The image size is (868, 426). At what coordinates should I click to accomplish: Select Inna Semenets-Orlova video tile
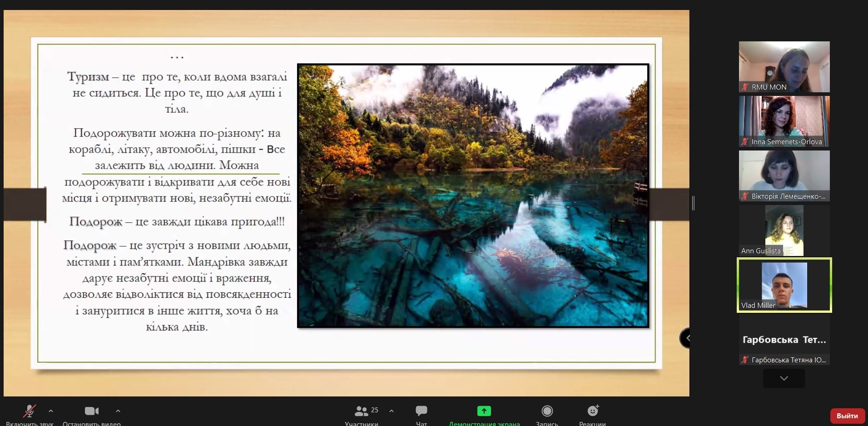(784, 121)
